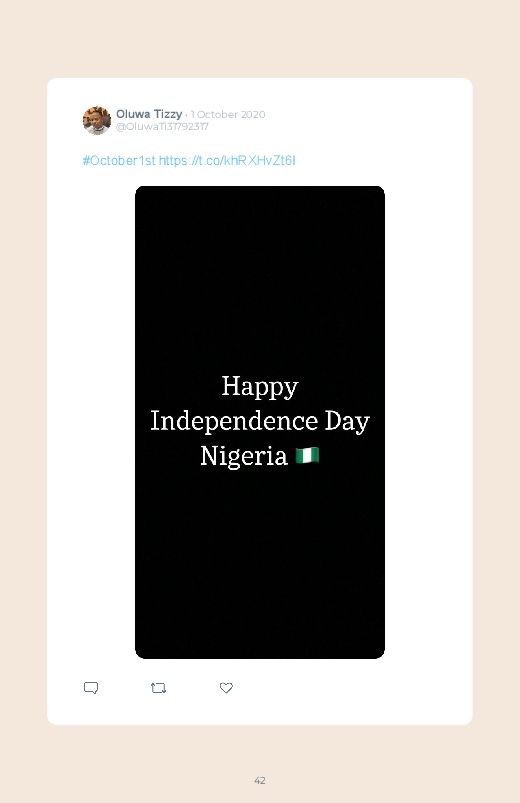This screenshot has width=520, height=803.
Task: Open Oluwa Tizzy's profile picture
Action: pyautogui.click(x=97, y=120)
